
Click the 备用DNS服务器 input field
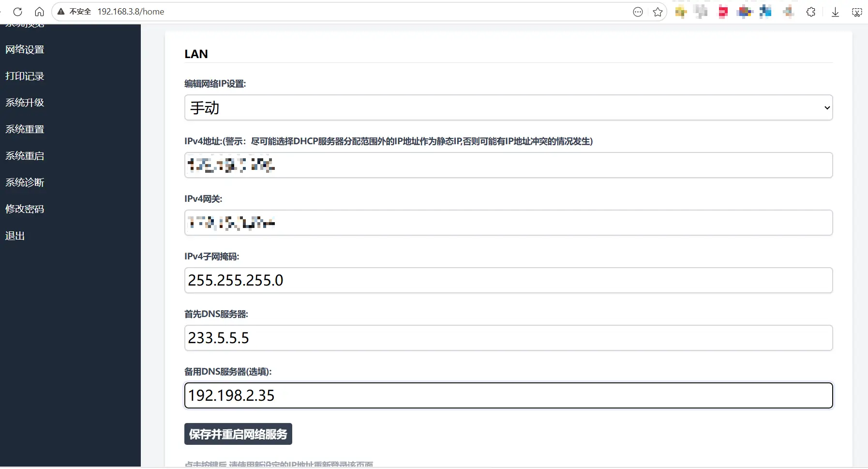[508, 395]
